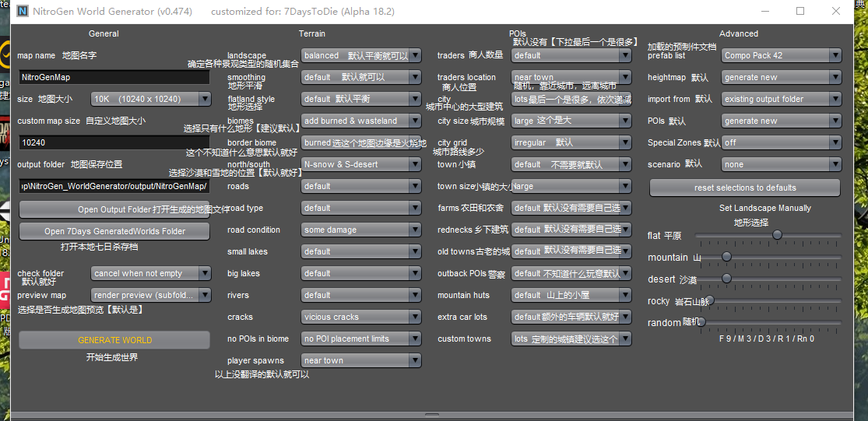Image resolution: width=868 pixels, height=421 pixels.
Task: Click the flat landscape slider handle
Action: pyautogui.click(x=777, y=235)
